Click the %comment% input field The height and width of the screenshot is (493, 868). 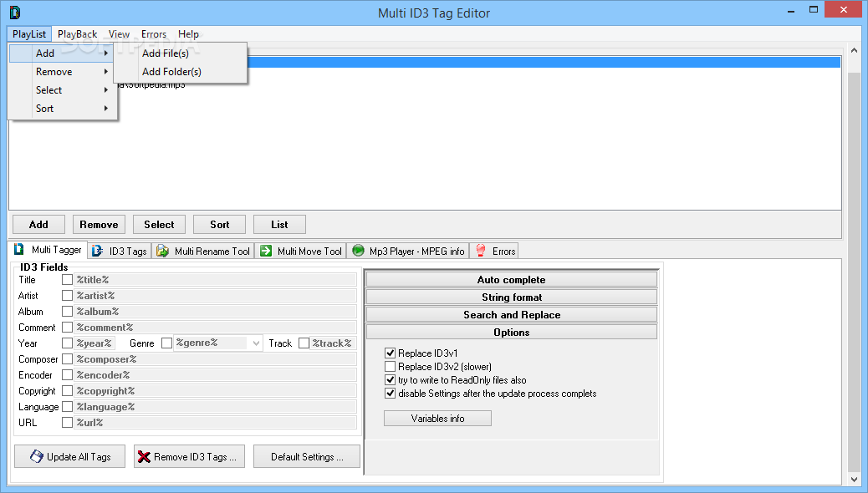point(216,327)
